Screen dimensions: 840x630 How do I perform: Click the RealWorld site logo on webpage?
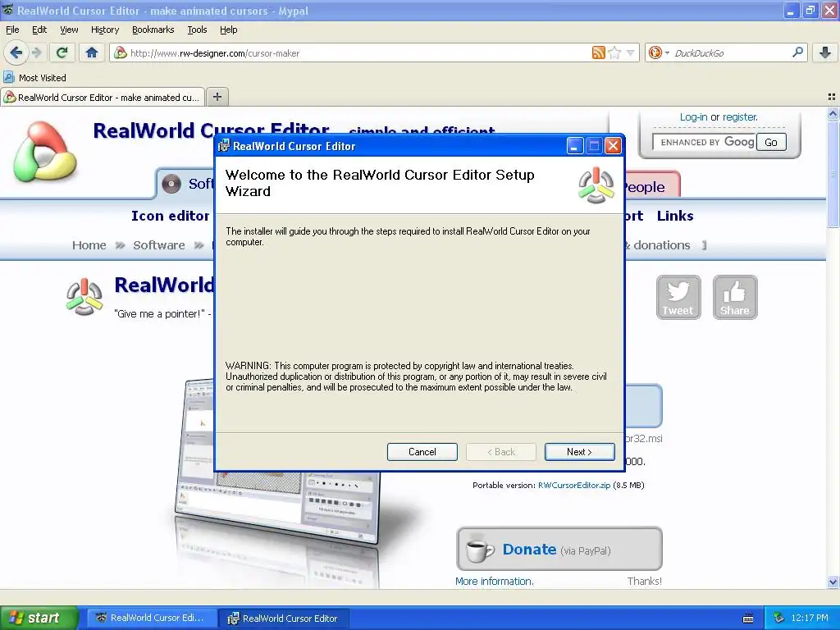pyautogui.click(x=44, y=152)
